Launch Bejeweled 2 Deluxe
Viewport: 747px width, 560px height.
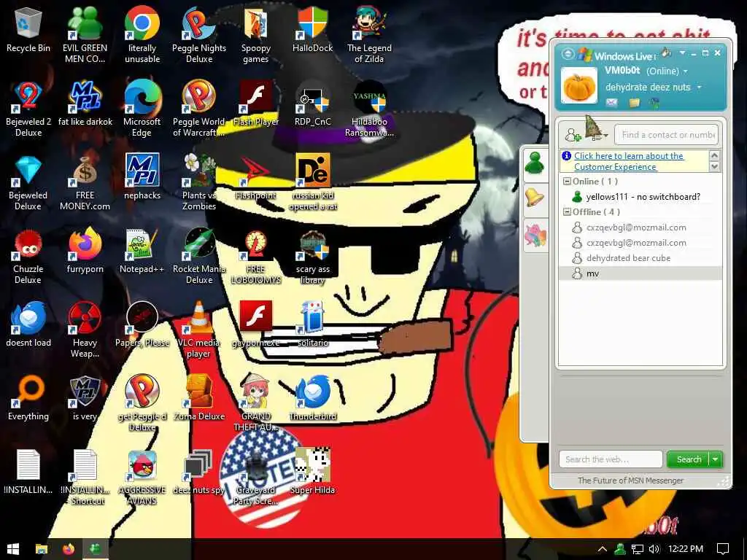click(28, 109)
